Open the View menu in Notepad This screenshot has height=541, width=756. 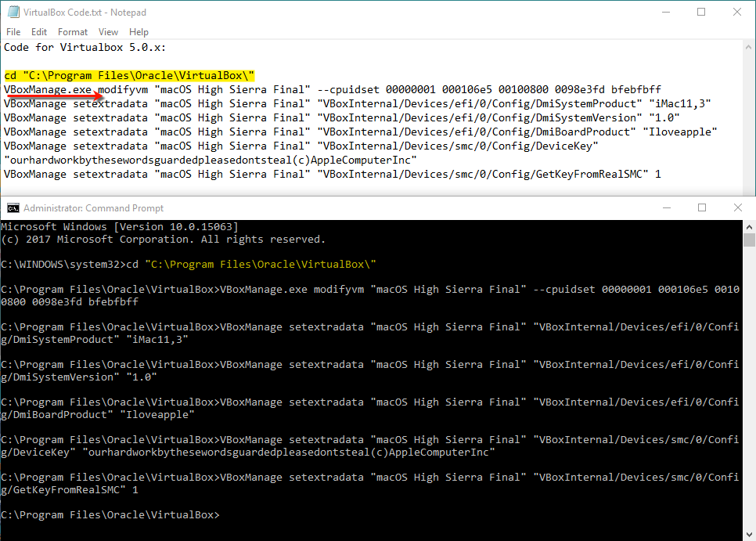[109, 32]
